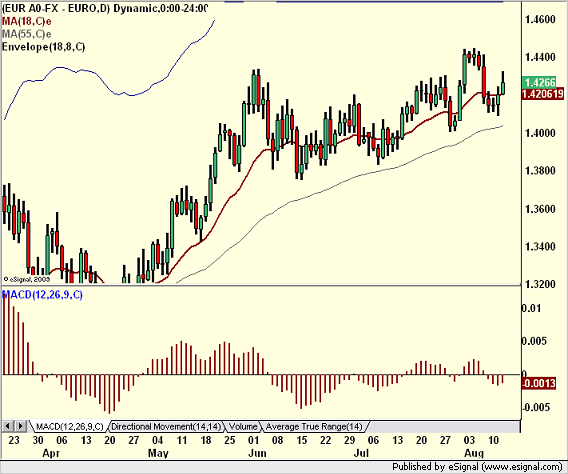Click the 1.4600 price axis label
Screen dimensions: 568x474
click(x=540, y=19)
